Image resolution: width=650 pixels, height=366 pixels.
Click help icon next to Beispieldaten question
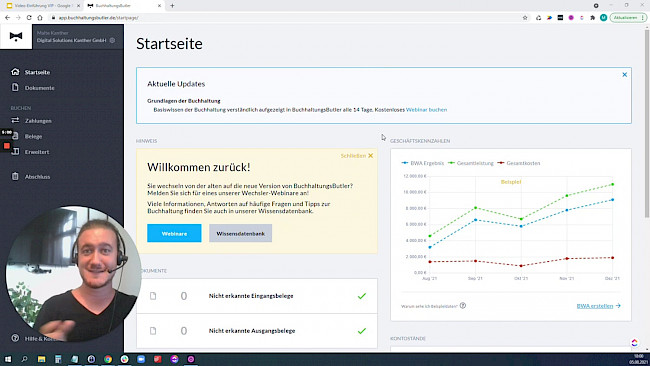(463, 306)
